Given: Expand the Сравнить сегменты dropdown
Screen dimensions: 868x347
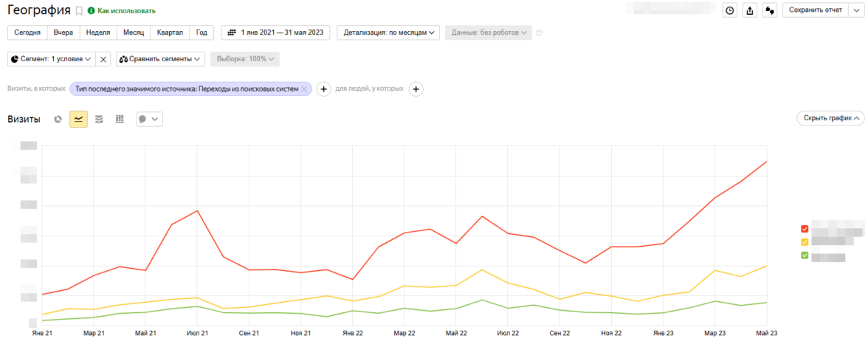Looking at the screenshot, I should [160, 59].
